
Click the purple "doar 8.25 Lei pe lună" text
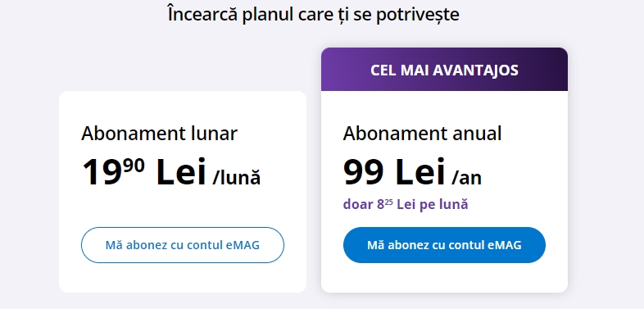(406, 204)
